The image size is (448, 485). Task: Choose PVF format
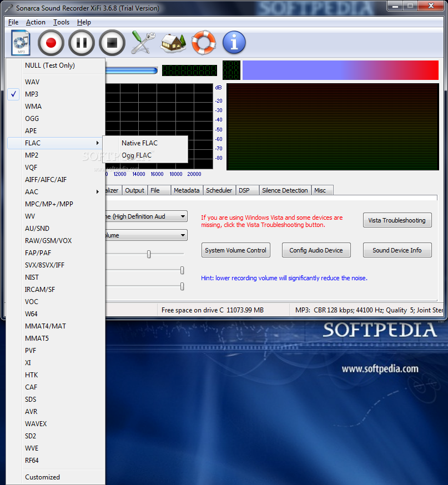(56, 351)
